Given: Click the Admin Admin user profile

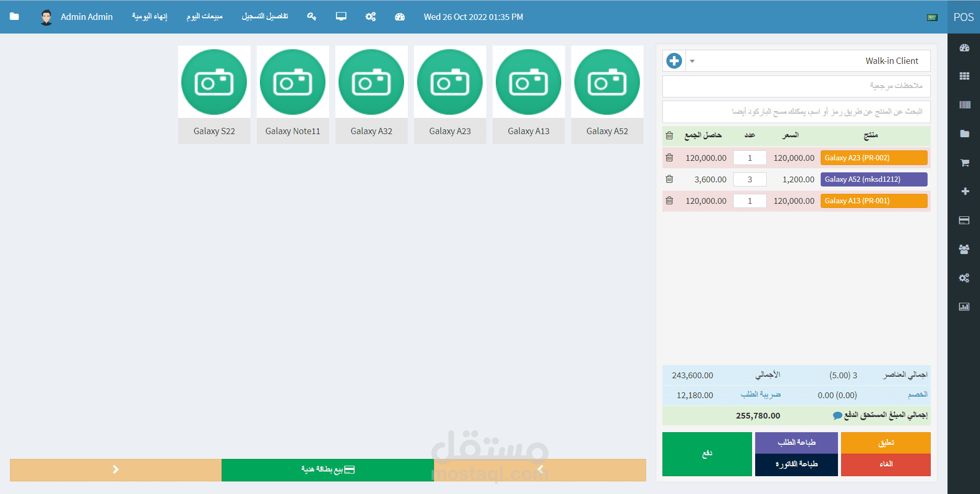Looking at the screenshot, I should pyautogui.click(x=77, y=17).
